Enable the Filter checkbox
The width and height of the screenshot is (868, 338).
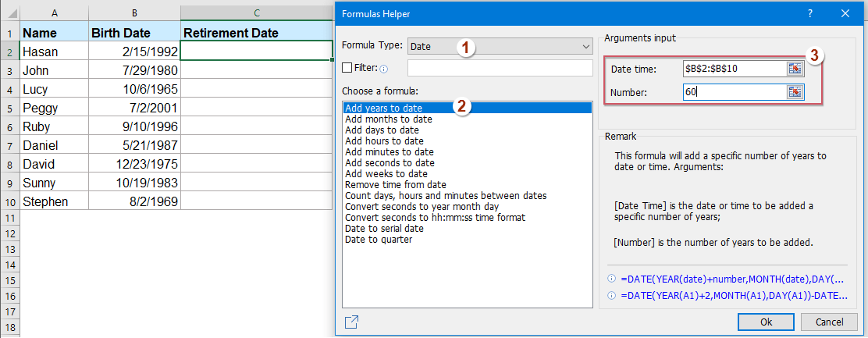point(347,68)
